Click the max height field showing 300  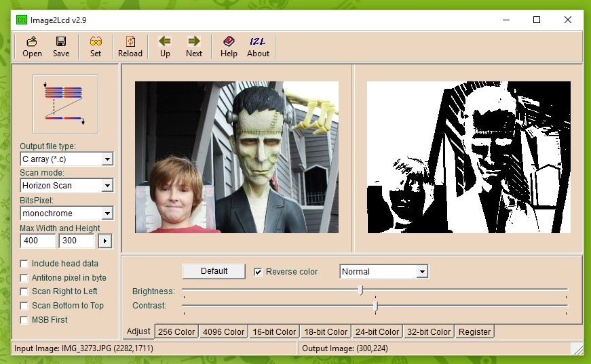pos(77,241)
